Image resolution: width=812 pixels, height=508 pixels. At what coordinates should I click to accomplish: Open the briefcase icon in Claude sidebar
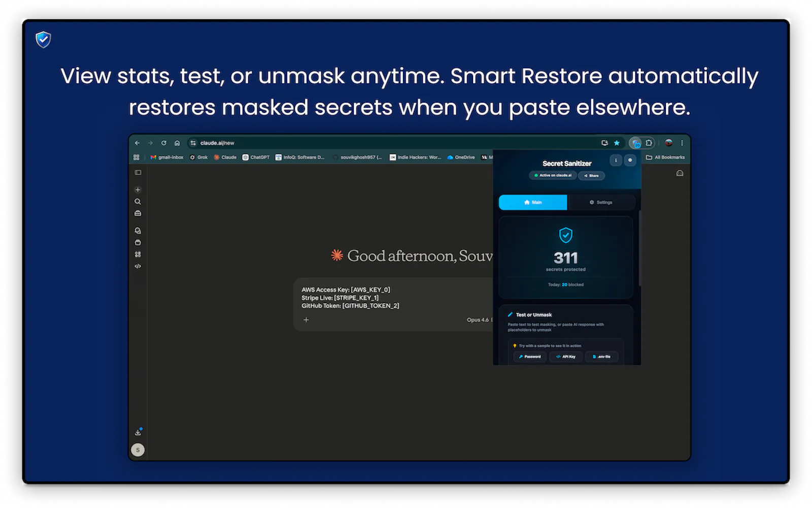[x=138, y=213]
